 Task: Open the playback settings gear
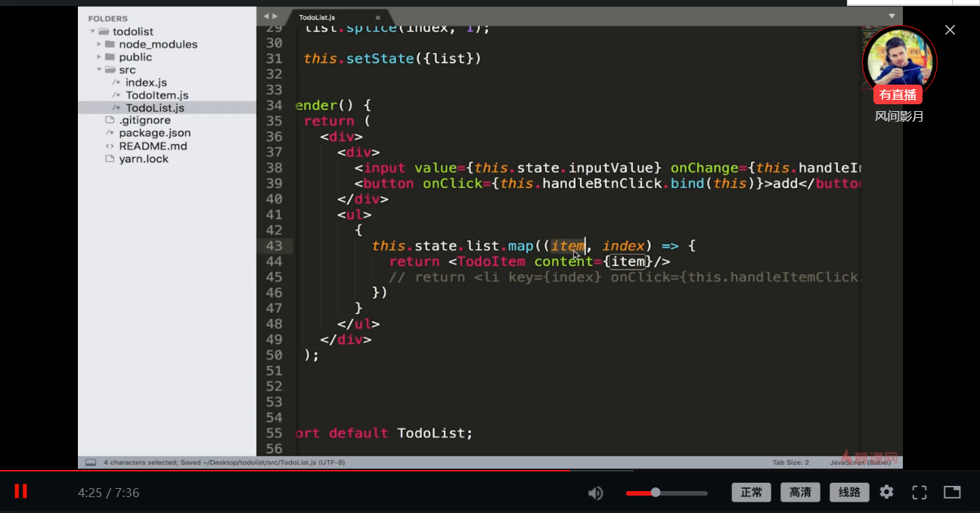click(886, 492)
